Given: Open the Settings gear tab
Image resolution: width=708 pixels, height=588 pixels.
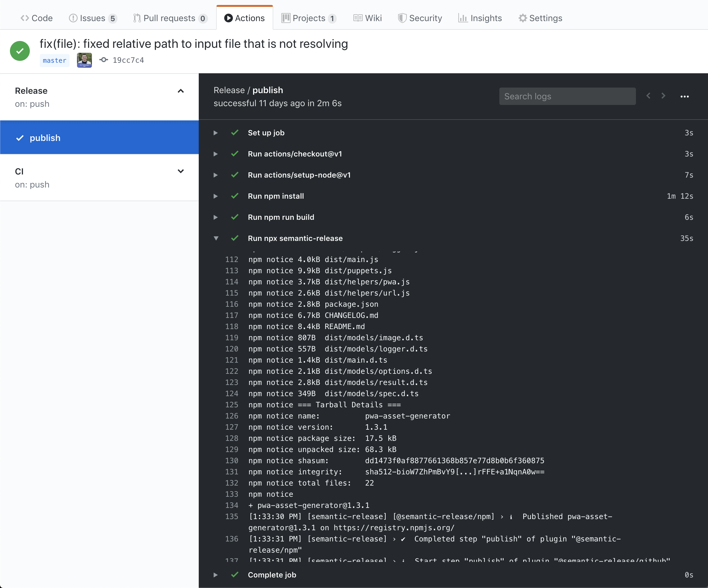Looking at the screenshot, I should 540,18.
